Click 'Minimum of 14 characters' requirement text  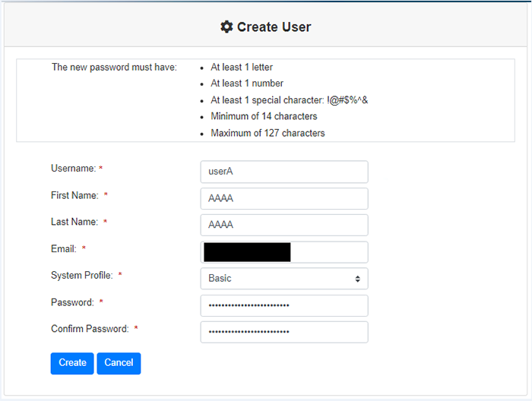point(264,116)
